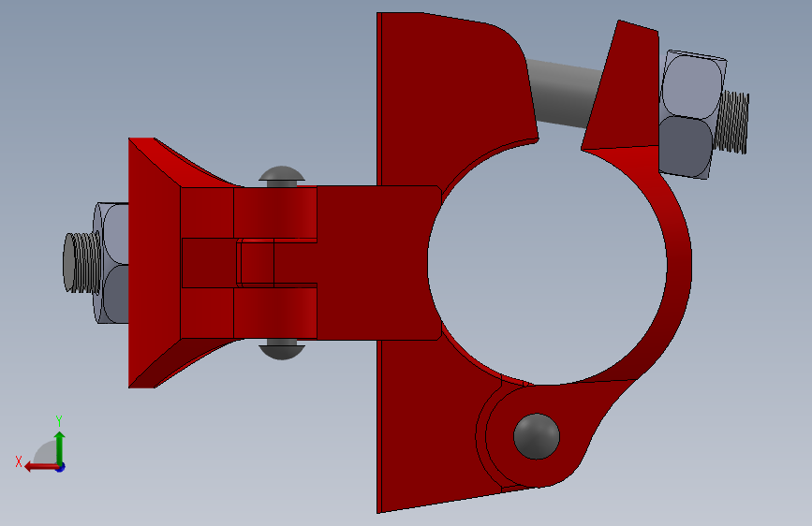Image resolution: width=812 pixels, height=526 pixels.
Task: Click the threaded bolt end at left
Action: pyautogui.click(x=81, y=262)
